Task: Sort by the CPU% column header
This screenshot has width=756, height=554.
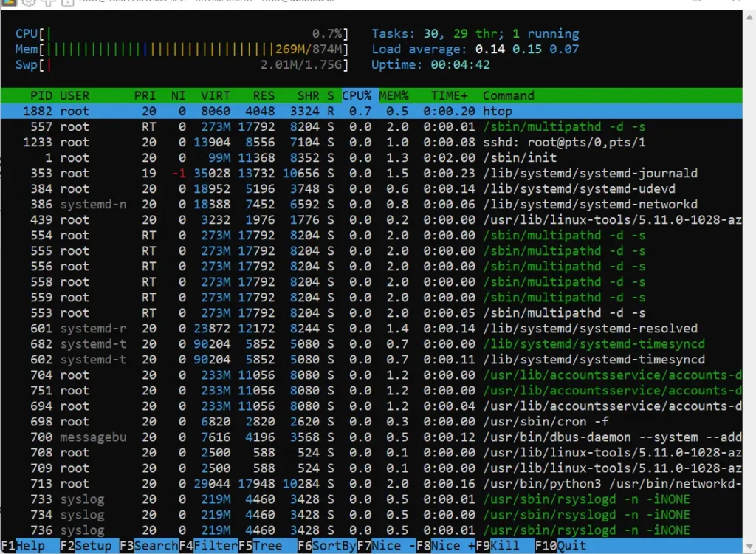Action: (357, 95)
